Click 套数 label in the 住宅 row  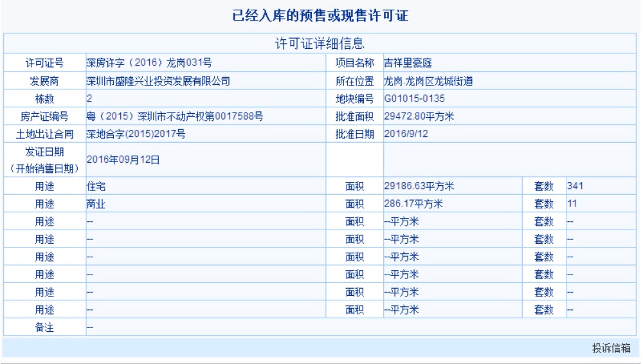tap(544, 187)
